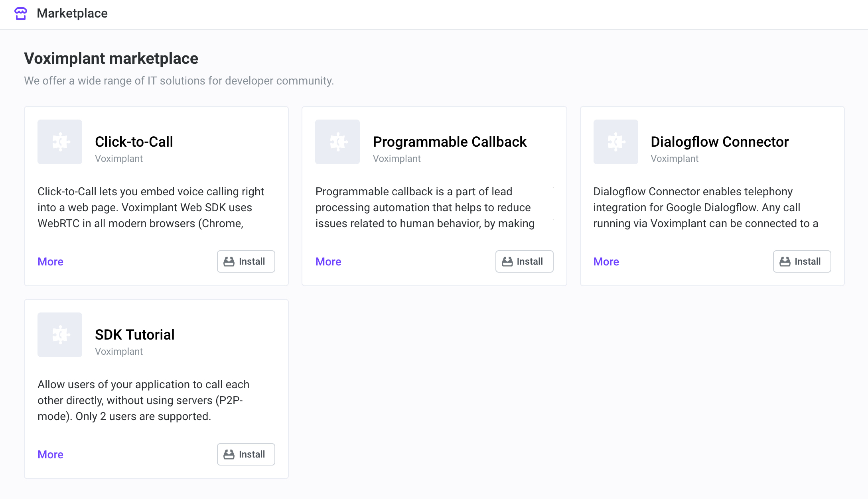
Task: Select the Dialogflow Connector card title
Action: pyautogui.click(x=720, y=142)
